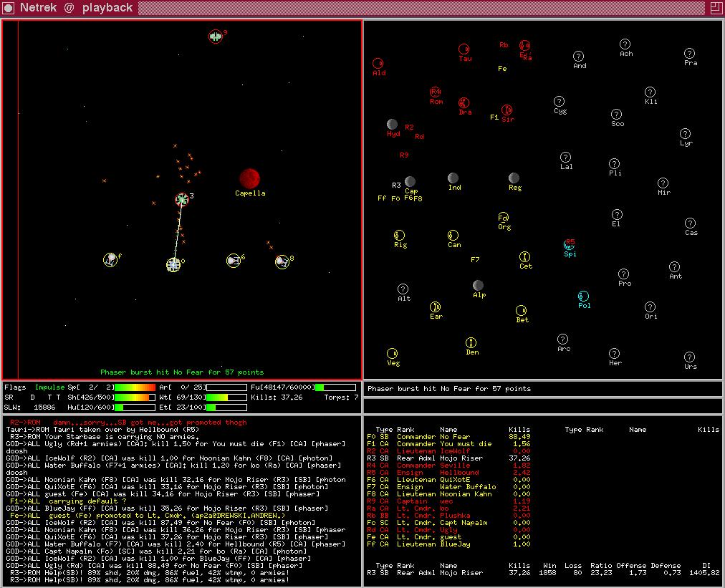Select planet Tau on galactic map
The height and width of the screenshot is (588, 725).
pyautogui.click(x=464, y=49)
